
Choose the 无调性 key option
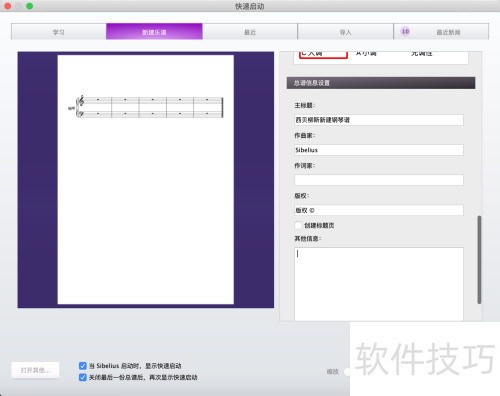coord(422,53)
